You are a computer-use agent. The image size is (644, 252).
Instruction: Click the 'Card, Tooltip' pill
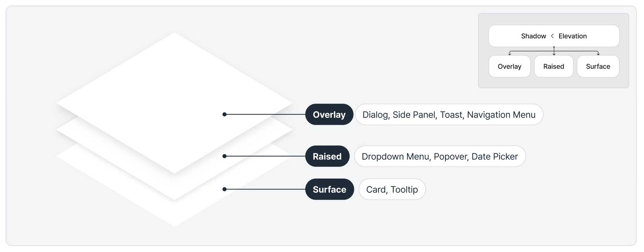pyautogui.click(x=392, y=189)
